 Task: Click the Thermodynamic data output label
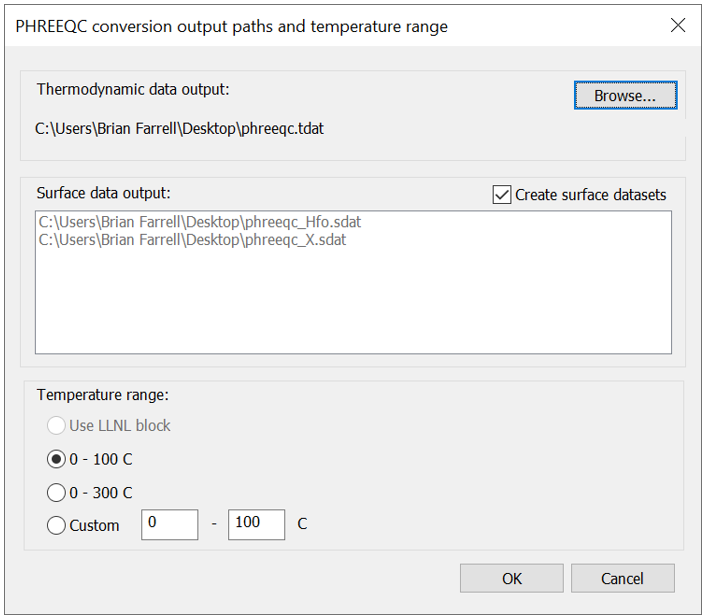133,89
